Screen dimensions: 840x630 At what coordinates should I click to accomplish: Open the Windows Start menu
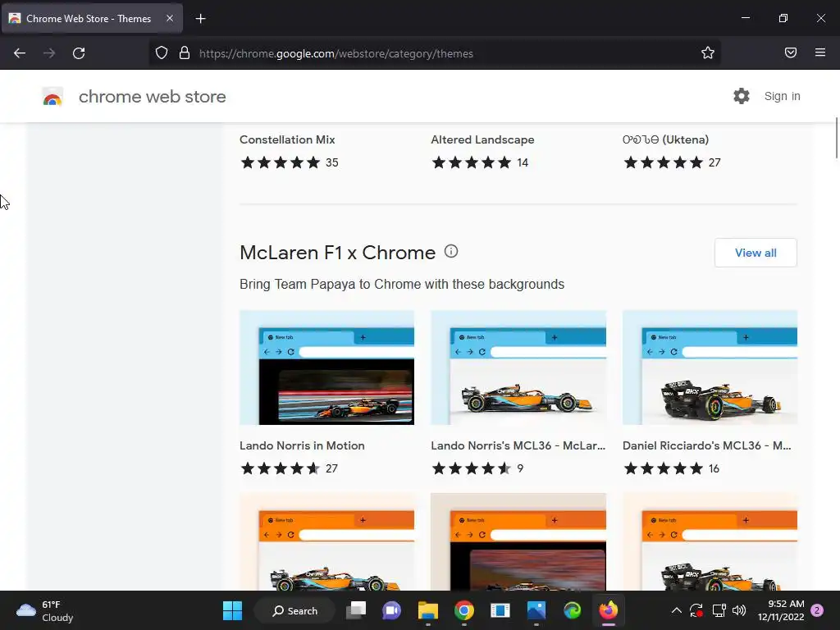coord(232,610)
